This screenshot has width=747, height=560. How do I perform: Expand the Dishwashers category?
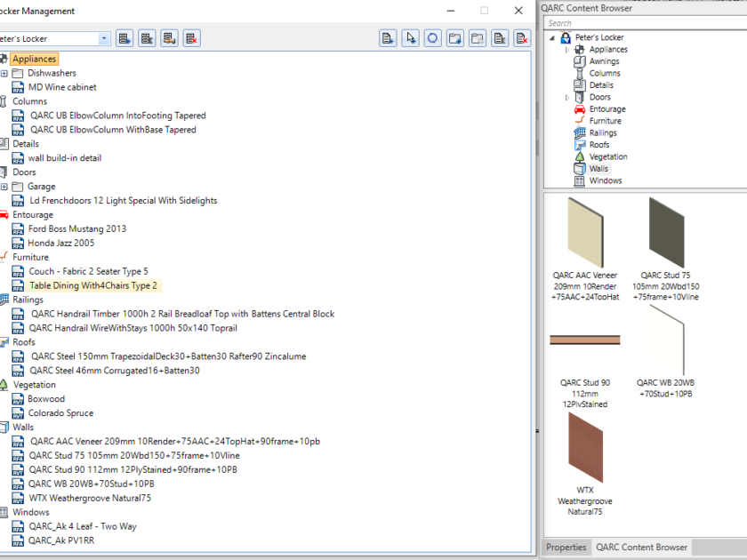pyautogui.click(x=5, y=72)
